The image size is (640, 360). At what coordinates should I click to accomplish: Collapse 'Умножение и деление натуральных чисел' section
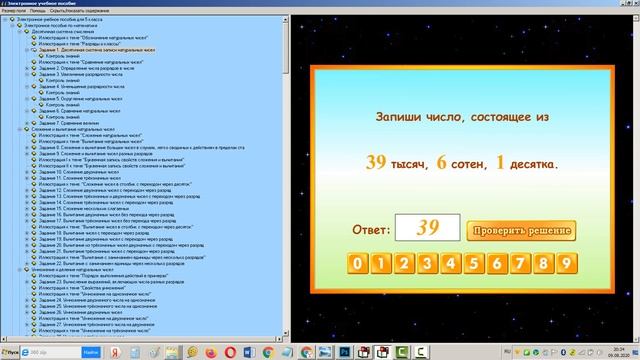click(x=20, y=269)
